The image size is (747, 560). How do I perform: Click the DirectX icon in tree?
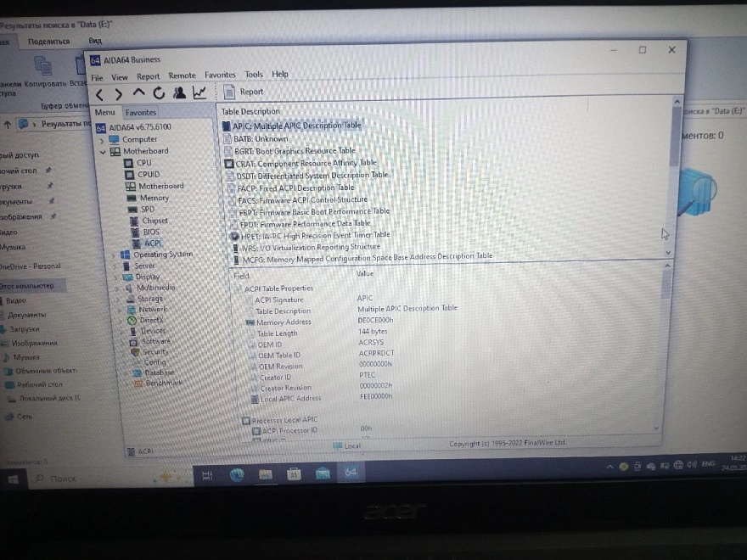click(x=132, y=321)
